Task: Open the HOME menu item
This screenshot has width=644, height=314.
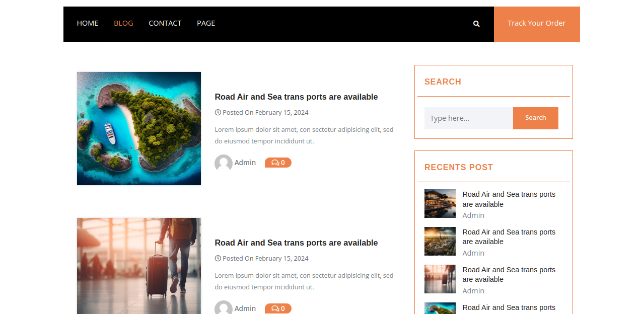Action: (x=88, y=23)
